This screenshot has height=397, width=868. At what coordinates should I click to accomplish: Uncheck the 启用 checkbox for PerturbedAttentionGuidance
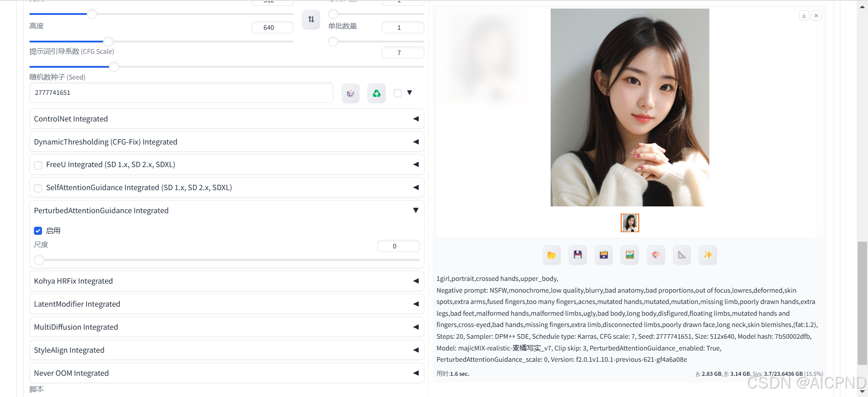[38, 231]
